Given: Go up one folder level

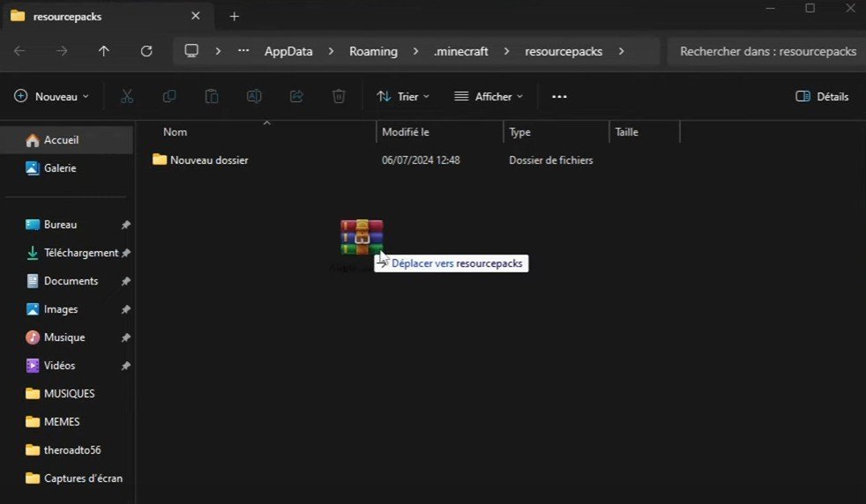Looking at the screenshot, I should click(104, 51).
